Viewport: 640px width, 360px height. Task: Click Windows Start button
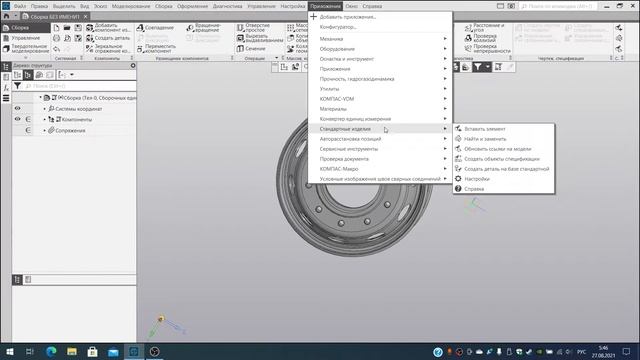10,351
